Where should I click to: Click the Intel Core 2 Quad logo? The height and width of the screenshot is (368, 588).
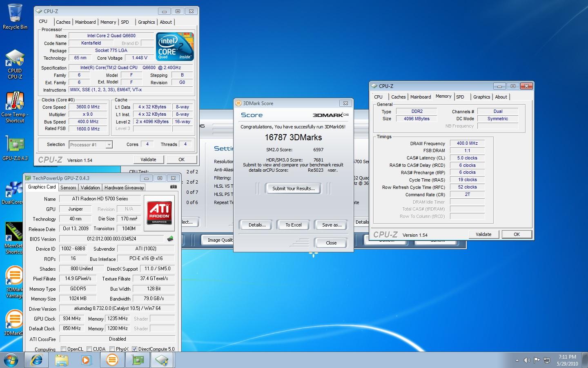pyautogui.click(x=175, y=47)
